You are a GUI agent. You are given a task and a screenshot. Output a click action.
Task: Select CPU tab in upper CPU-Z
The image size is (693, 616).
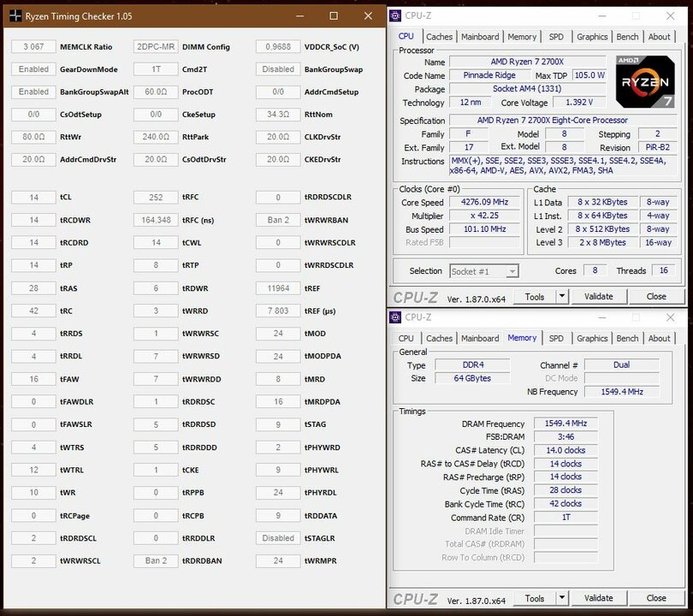406,36
